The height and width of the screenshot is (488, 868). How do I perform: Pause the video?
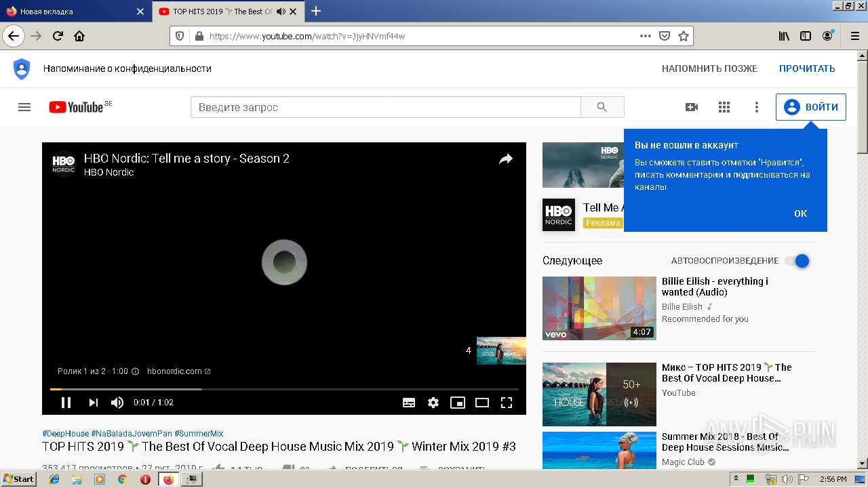pyautogui.click(x=66, y=403)
